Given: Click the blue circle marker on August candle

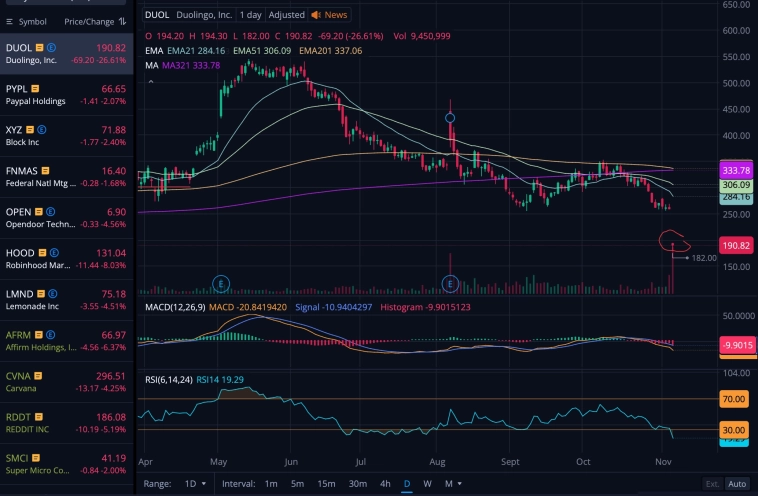Looking at the screenshot, I should click(450, 118).
